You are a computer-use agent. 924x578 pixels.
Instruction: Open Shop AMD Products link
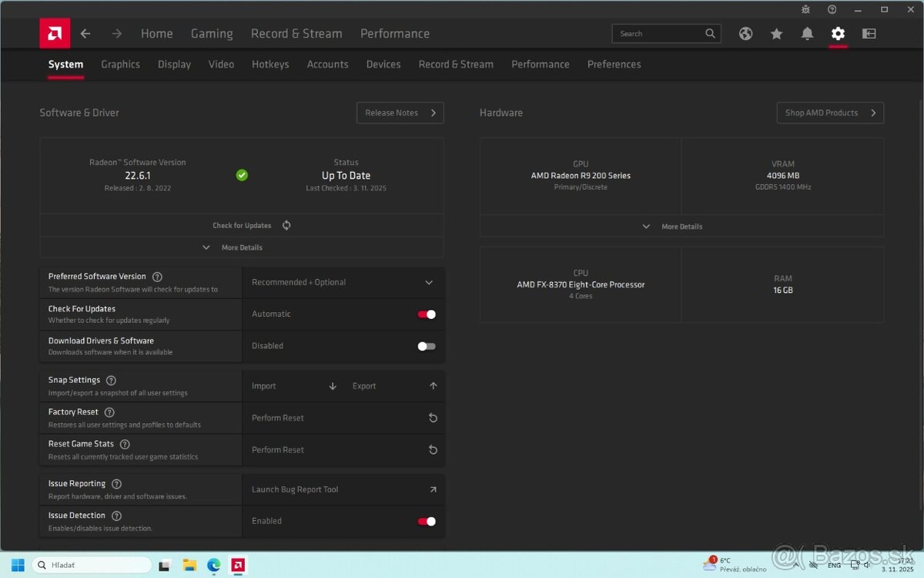point(830,113)
